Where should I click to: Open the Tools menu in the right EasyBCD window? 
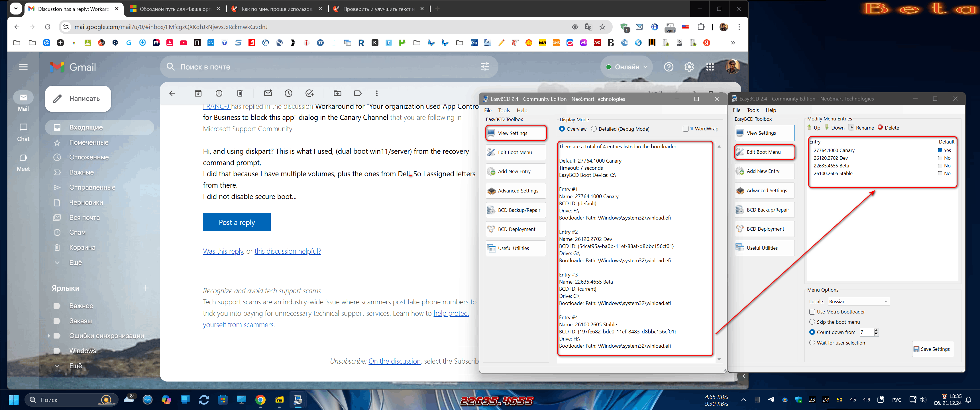tap(753, 110)
